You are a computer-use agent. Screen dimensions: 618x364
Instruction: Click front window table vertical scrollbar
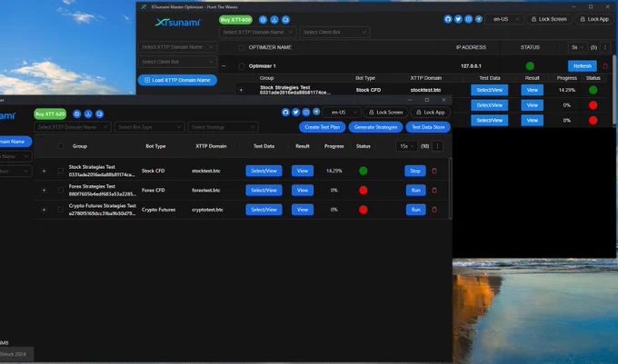pyautogui.click(x=450, y=188)
